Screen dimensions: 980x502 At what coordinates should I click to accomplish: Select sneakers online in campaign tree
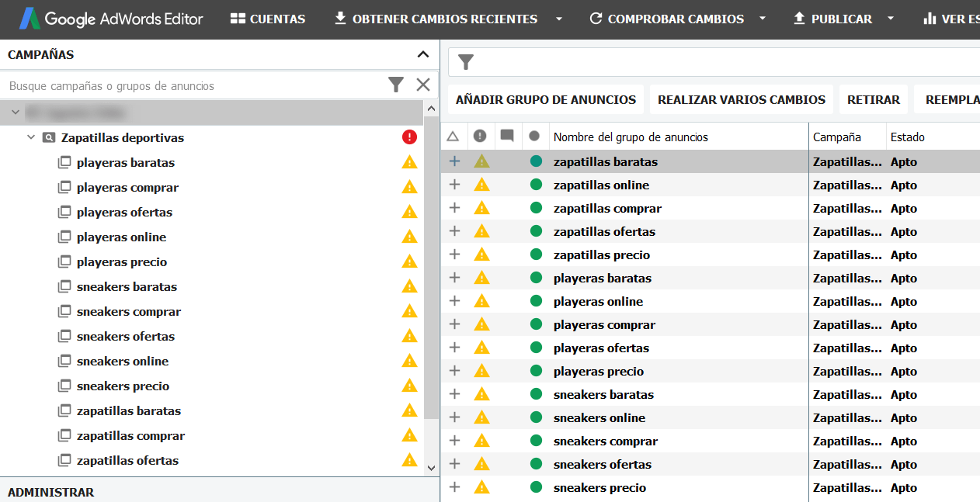pyautogui.click(x=123, y=362)
